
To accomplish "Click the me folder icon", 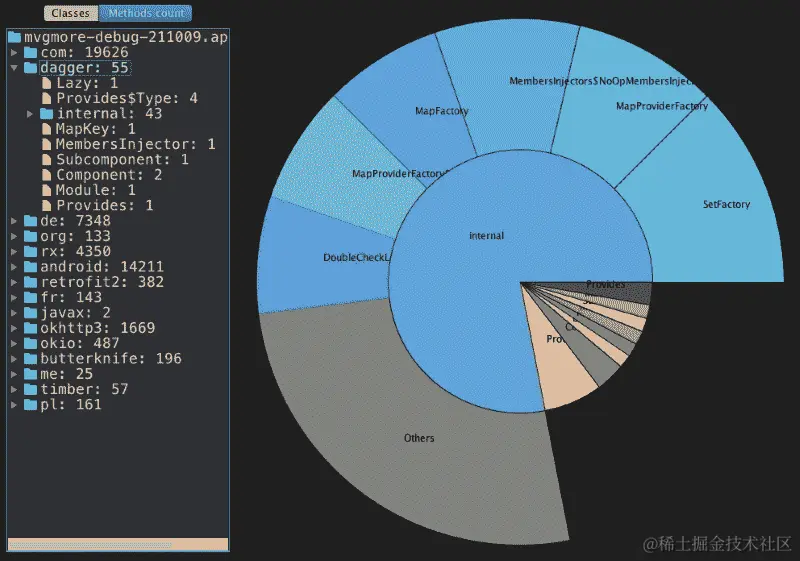I will point(31,374).
